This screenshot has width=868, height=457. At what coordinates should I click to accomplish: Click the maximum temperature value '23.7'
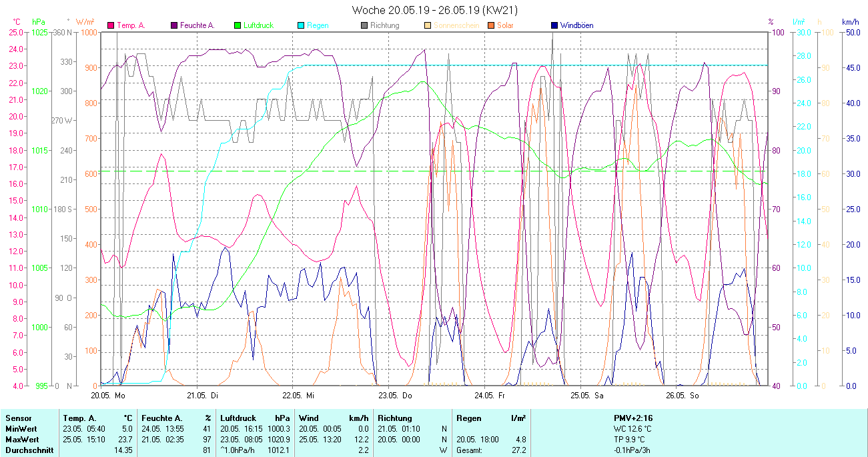[126, 440]
